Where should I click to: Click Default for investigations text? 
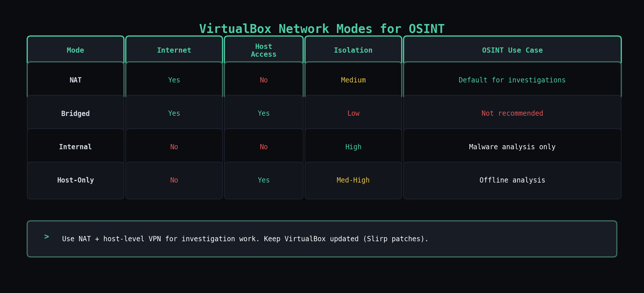[512, 80]
